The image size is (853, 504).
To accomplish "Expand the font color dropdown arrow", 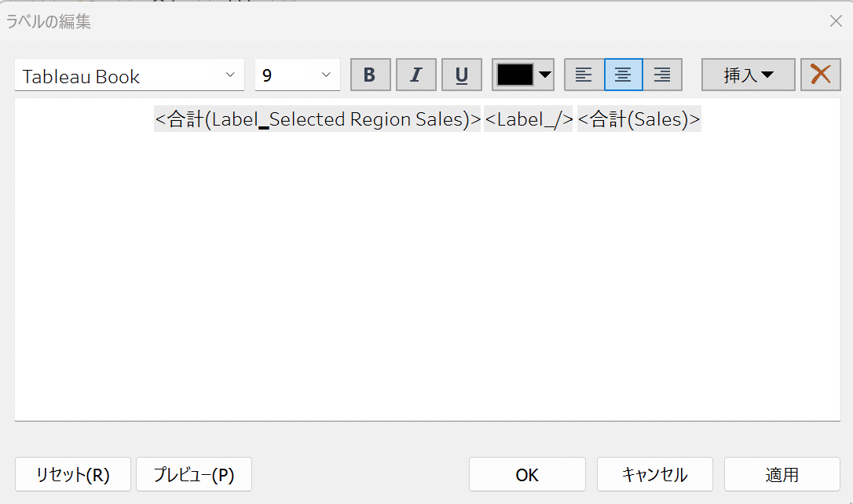I will [545, 75].
